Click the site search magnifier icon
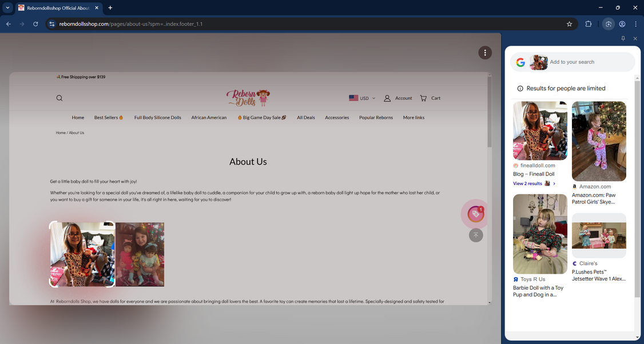This screenshot has height=344, width=644. tap(59, 98)
